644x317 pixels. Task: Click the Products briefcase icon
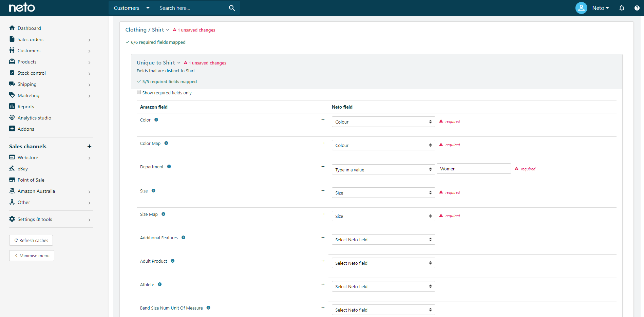coord(12,61)
